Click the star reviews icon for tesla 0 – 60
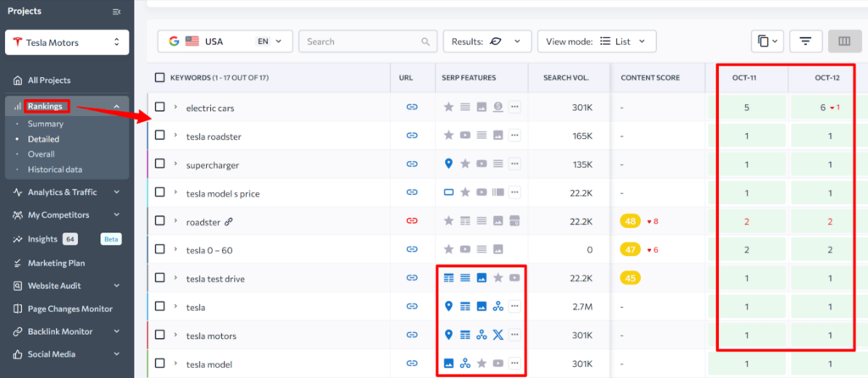 (x=449, y=249)
